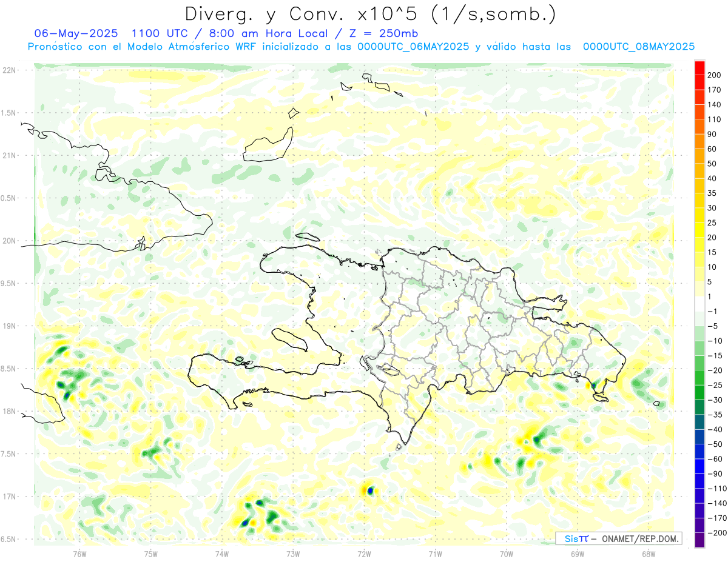The width and height of the screenshot is (728, 562).
Task: Click the positive '200' colorbar label
Action: (714, 75)
